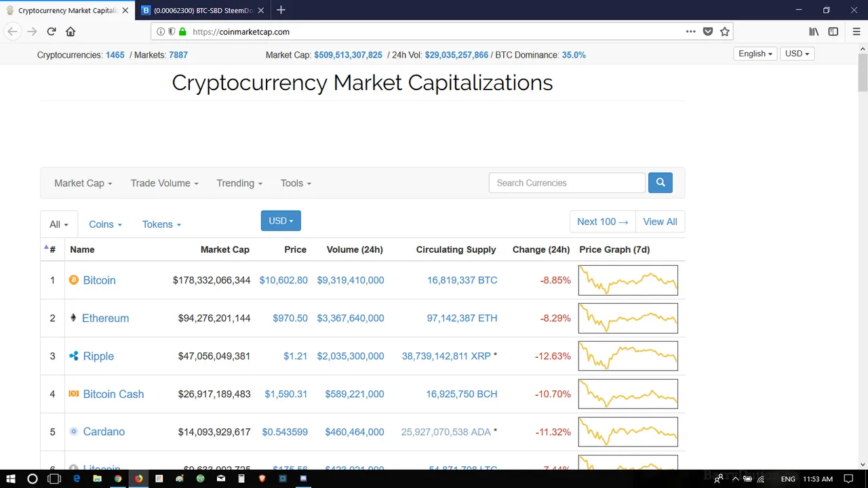Expand the Coins filter dropdown

click(105, 224)
